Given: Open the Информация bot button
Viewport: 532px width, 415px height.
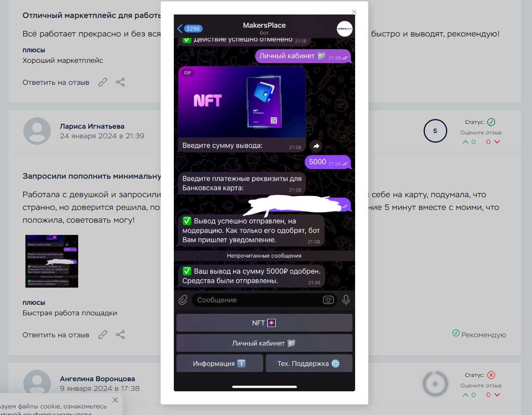Looking at the screenshot, I should pyautogui.click(x=219, y=364).
